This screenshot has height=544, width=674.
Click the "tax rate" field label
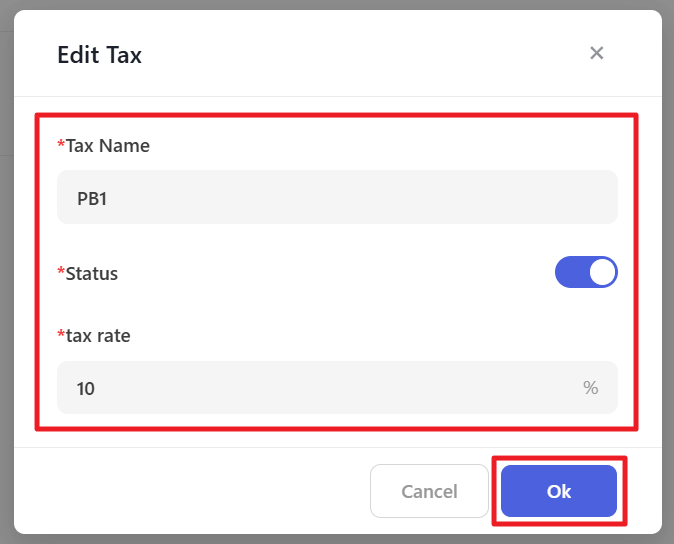click(x=98, y=335)
